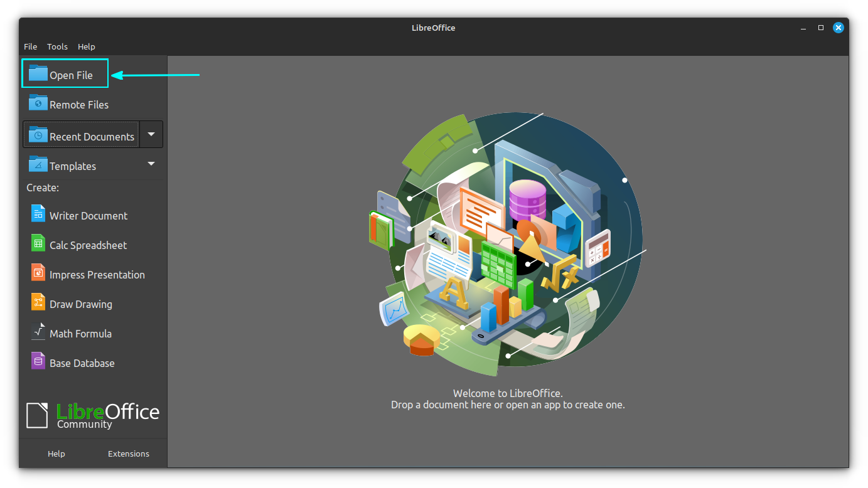Click the Open File folder icon
The image size is (868, 488).
pos(38,73)
